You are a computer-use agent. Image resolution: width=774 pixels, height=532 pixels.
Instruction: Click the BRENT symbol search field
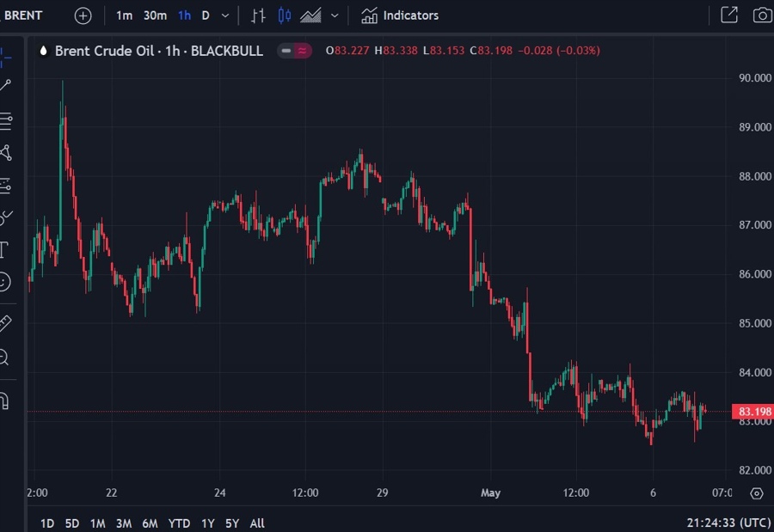coord(23,15)
